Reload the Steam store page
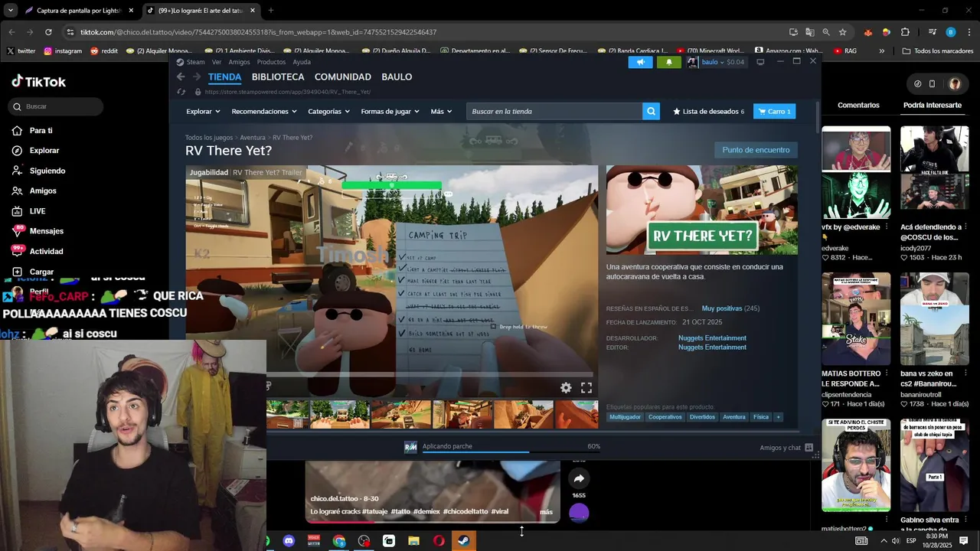The image size is (980, 551). point(181,92)
